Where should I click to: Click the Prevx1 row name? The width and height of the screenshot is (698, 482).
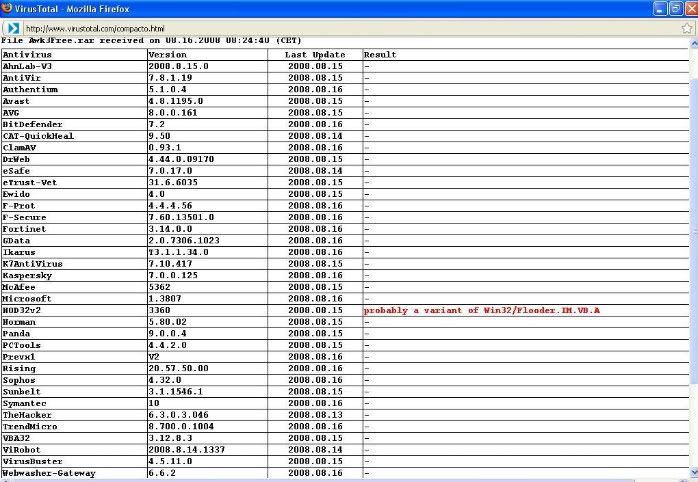19,356
